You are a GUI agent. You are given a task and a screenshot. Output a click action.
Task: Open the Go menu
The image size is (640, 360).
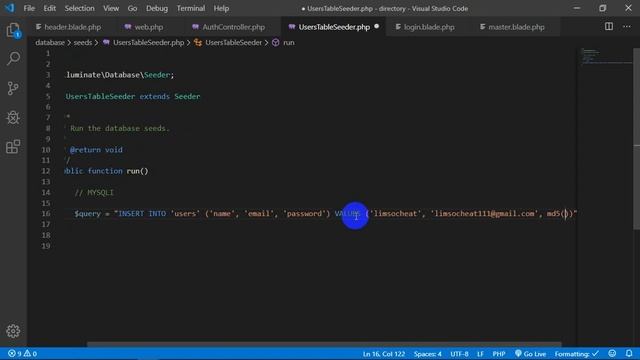click(132, 8)
